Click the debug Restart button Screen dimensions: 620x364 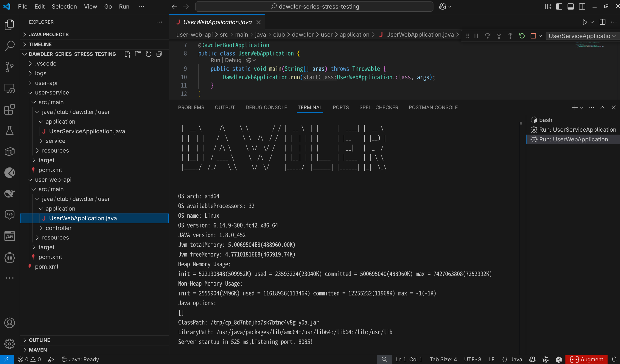click(522, 36)
